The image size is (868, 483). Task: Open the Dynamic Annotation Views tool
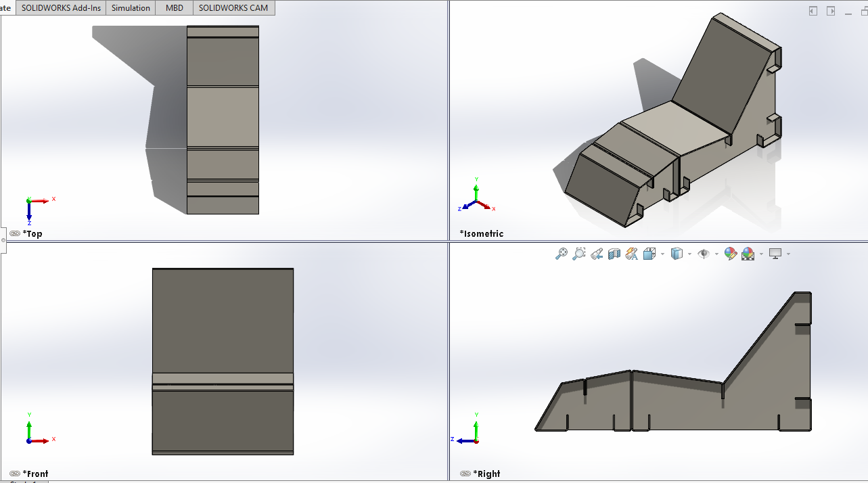pyautogui.click(x=632, y=254)
